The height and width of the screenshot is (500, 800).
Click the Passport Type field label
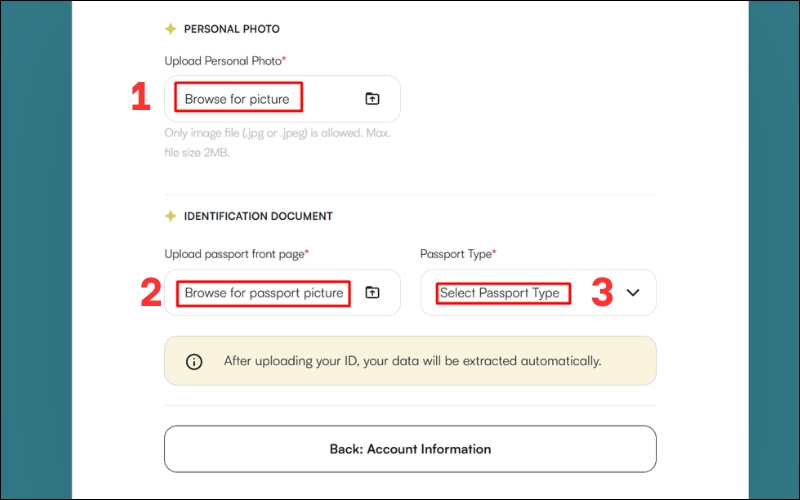click(x=458, y=254)
